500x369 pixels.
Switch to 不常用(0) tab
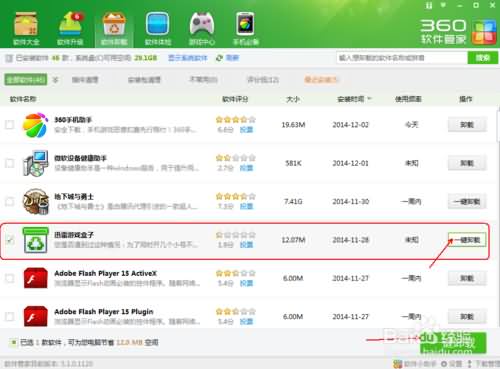pyautogui.click(x=203, y=80)
